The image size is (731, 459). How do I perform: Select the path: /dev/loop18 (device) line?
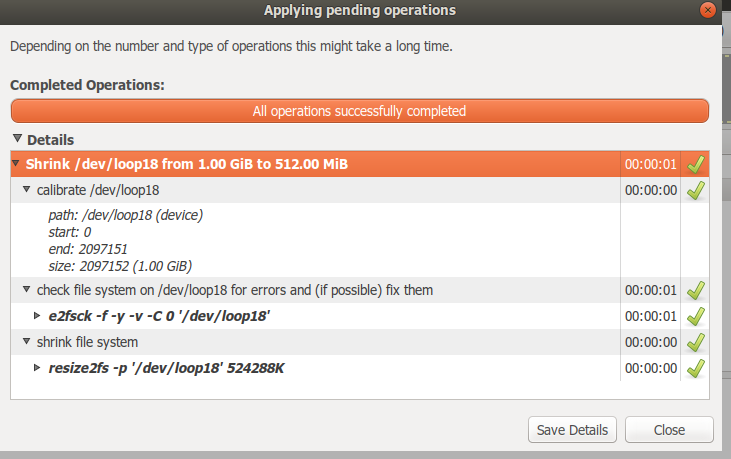(126, 215)
